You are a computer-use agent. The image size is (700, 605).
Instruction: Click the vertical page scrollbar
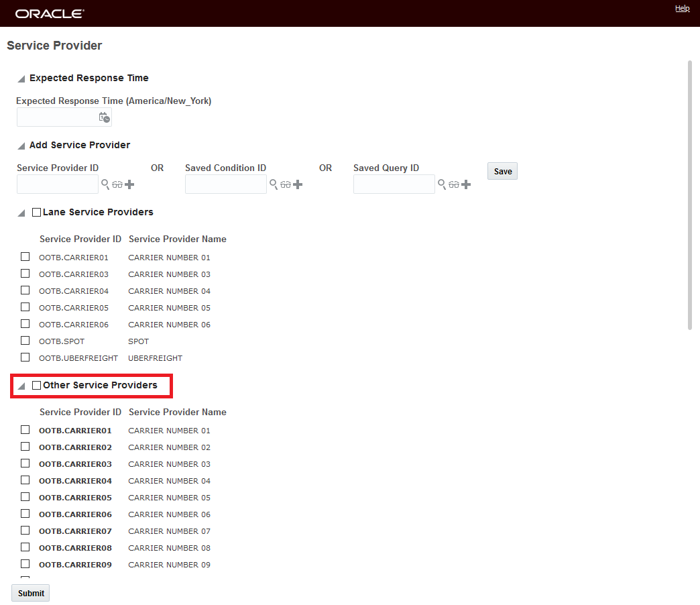pyautogui.click(x=690, y=195)
